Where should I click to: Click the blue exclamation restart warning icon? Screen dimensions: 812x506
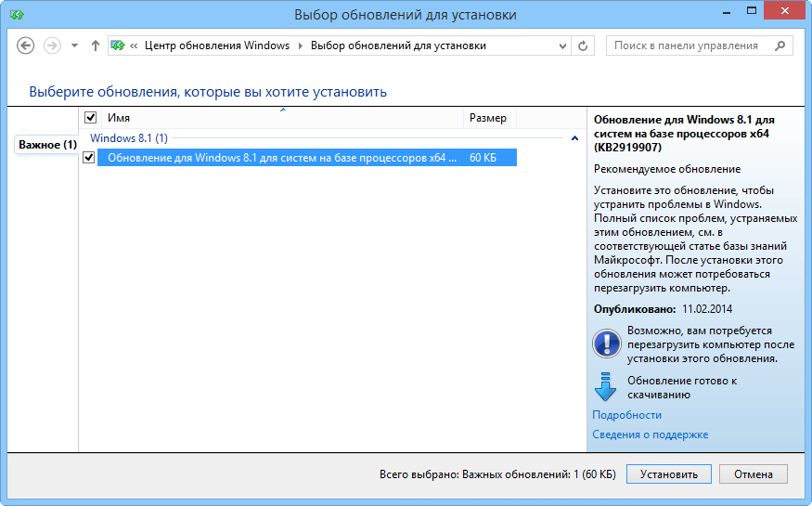point(606,344)
